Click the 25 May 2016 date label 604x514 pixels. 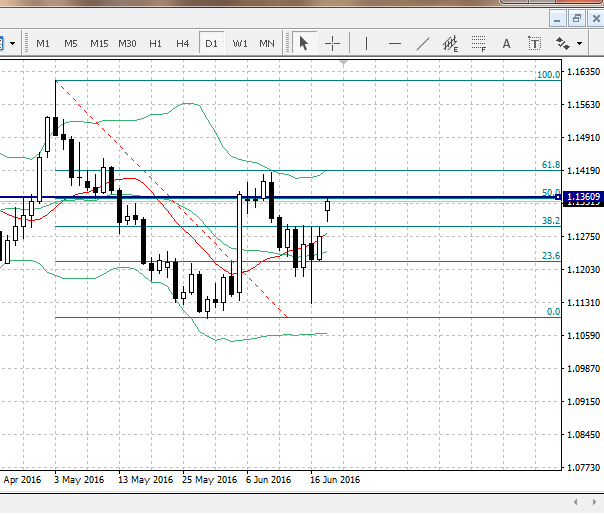(209, 480)
